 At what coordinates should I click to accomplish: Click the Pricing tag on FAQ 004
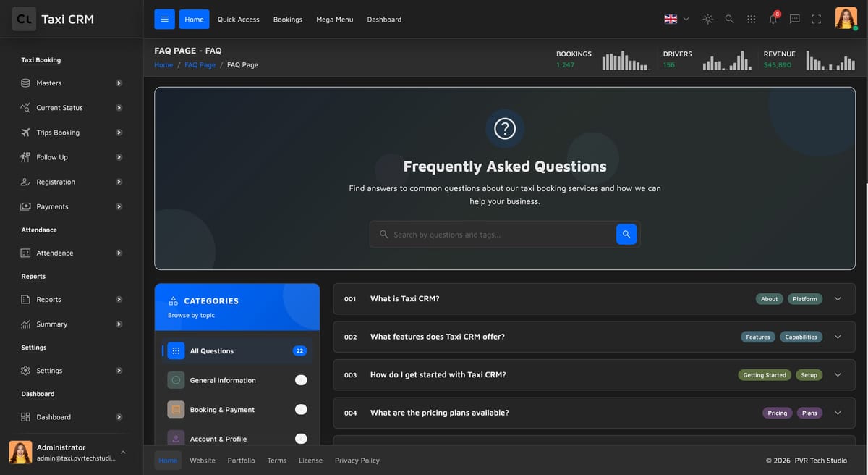778,413
